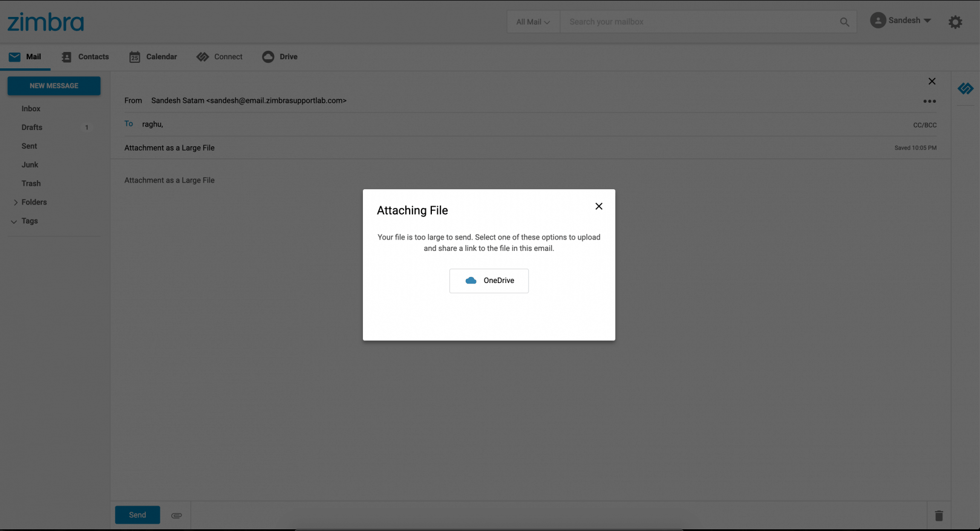Viewport: 980px width, 531px height.
Task: Open the All Mail search scope dropdown
Action: (533, 22)
